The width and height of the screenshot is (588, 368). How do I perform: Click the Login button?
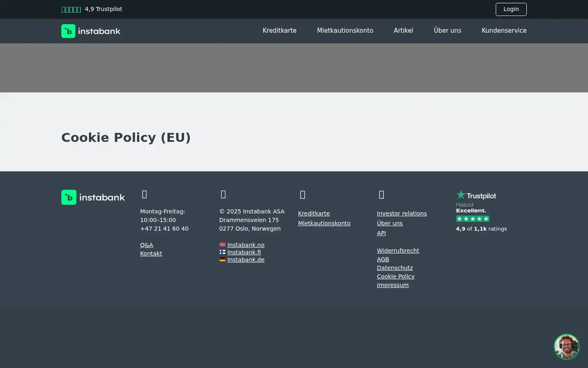511,9
